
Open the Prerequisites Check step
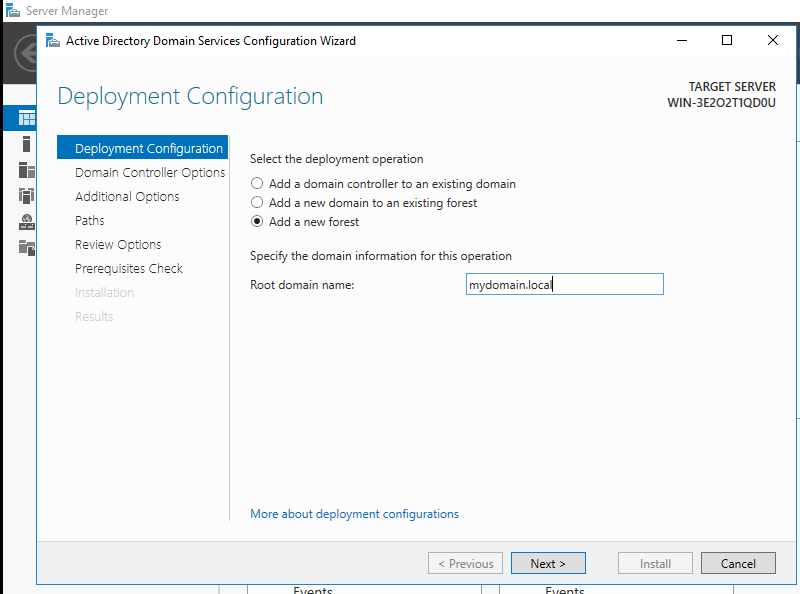click(129, 268)
